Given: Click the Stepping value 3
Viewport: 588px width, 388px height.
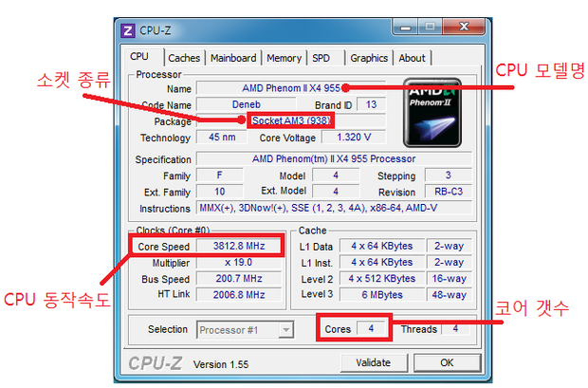Looking at the screenshot, I should (449, 176).
